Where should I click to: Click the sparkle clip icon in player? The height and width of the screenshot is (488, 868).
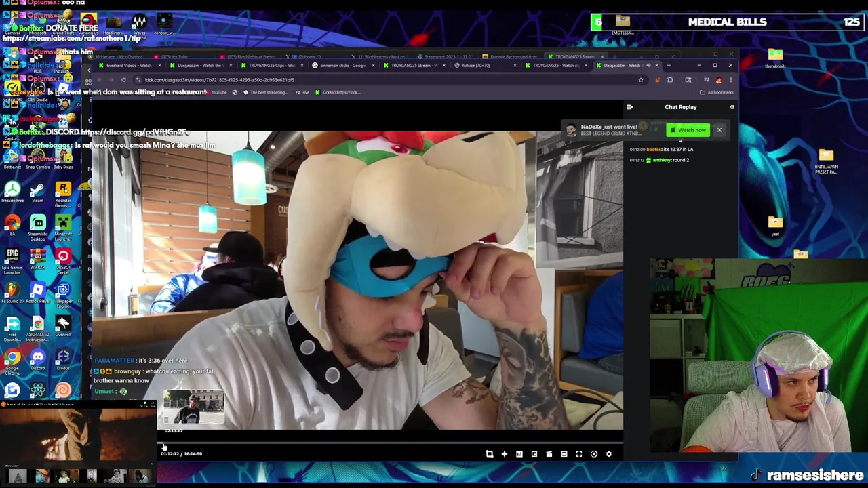(504, 454)
